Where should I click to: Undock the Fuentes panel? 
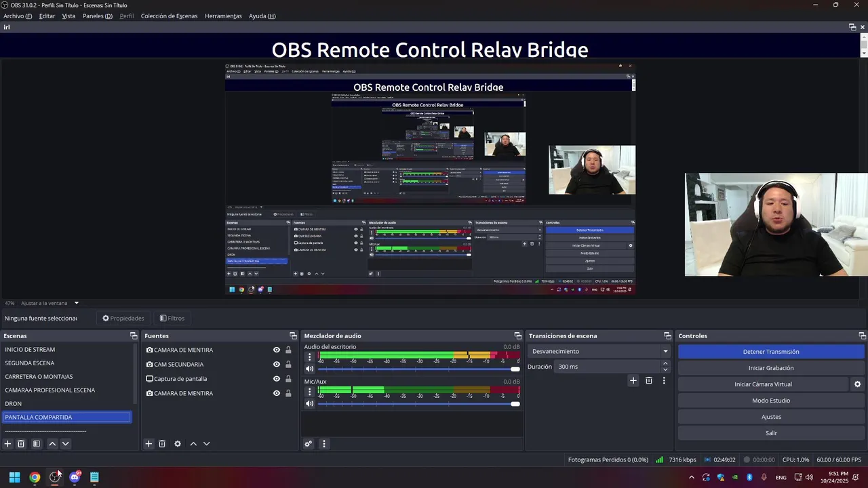coord(293,335)
